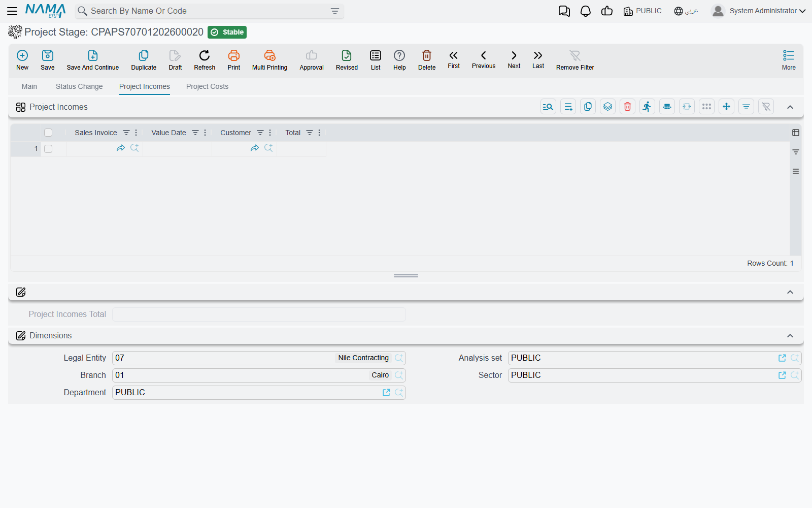This screenshot has height=508, width=812.
Task: Go to the First record
Action: coord(454,59)
